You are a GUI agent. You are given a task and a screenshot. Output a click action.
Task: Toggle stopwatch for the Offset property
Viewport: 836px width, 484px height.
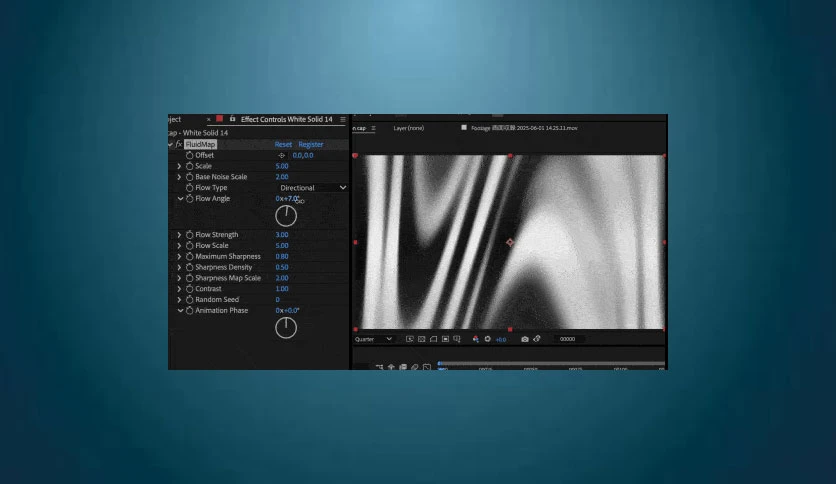(189, 155)
